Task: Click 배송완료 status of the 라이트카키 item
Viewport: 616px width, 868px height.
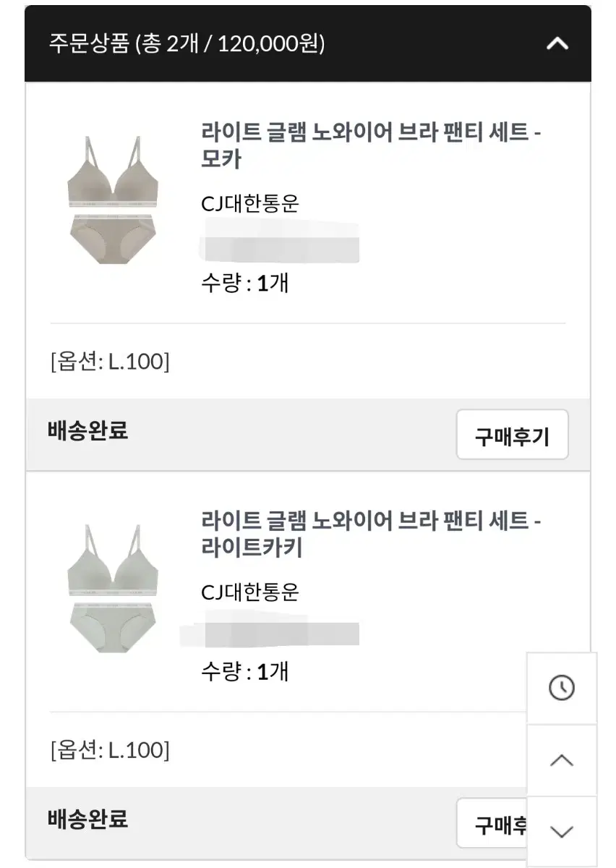Action: pyautogui.click(x=87, y=820)
